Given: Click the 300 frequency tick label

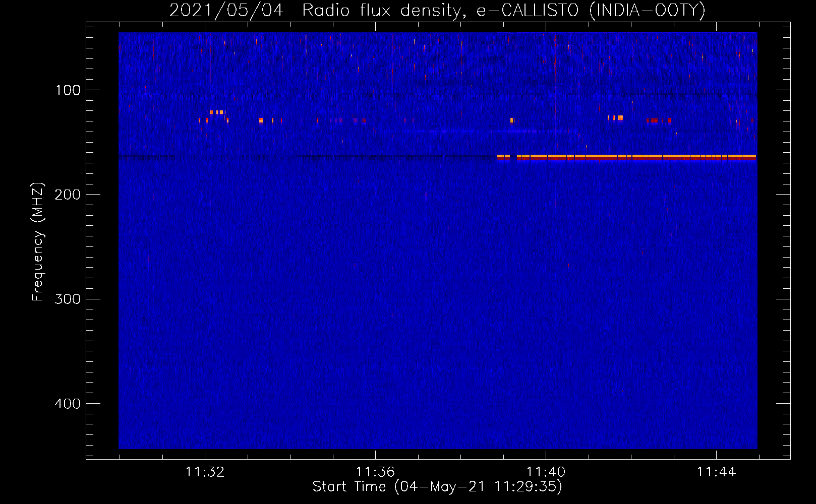Looking at the screenshot, I should 68,299.
